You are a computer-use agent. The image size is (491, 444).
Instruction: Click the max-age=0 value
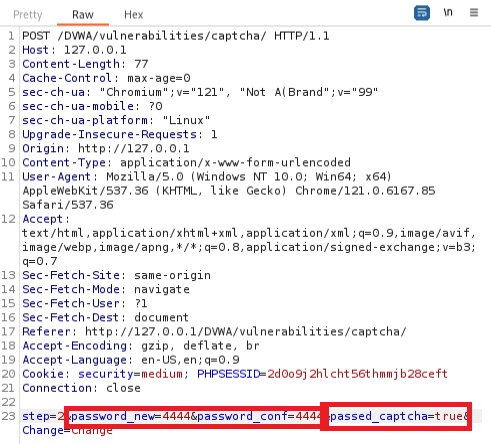[159, 78]
